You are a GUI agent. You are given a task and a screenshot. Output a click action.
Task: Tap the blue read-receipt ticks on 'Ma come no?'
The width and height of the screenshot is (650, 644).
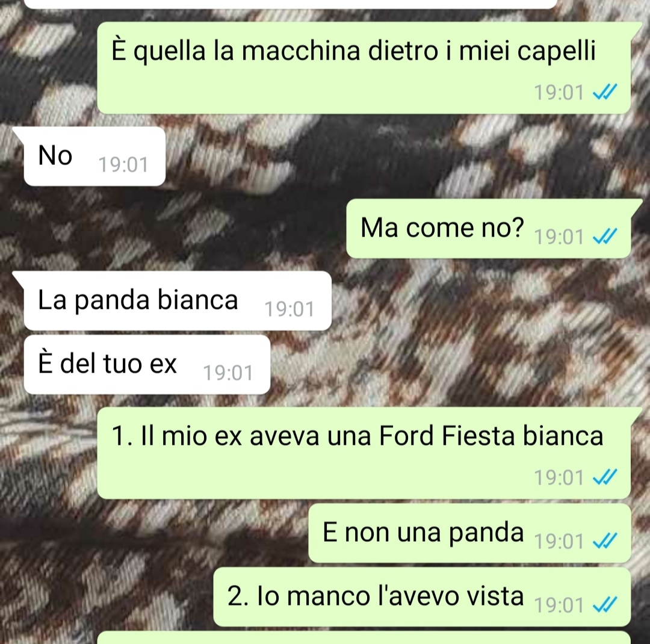click(605, 237)
